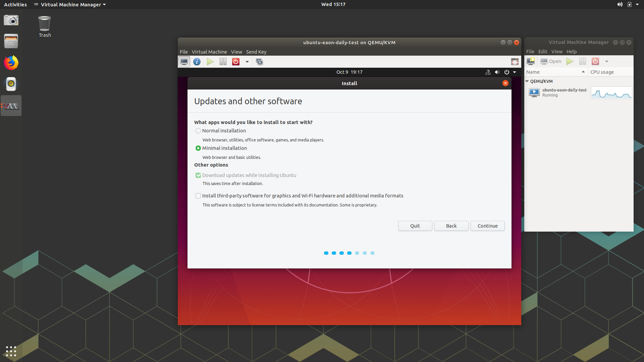Select Virtual Machine Manager dock icon
The height and width of the screenshot is (362, 644).
[x=11, y=106]
